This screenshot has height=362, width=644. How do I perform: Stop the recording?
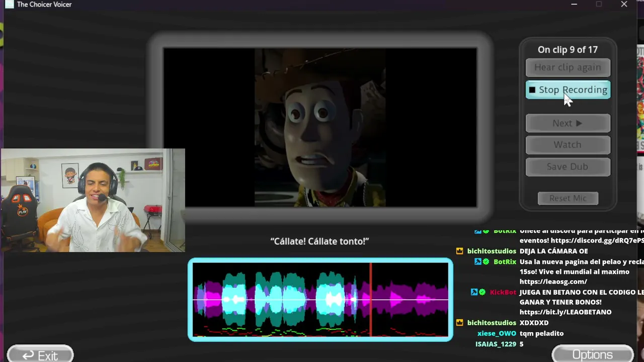pyautogui.click(x=568, y=90)
